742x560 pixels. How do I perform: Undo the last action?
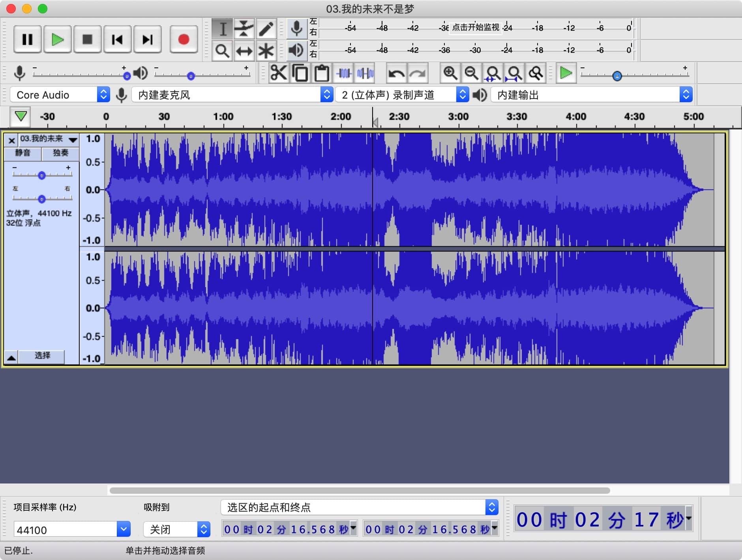396,73
